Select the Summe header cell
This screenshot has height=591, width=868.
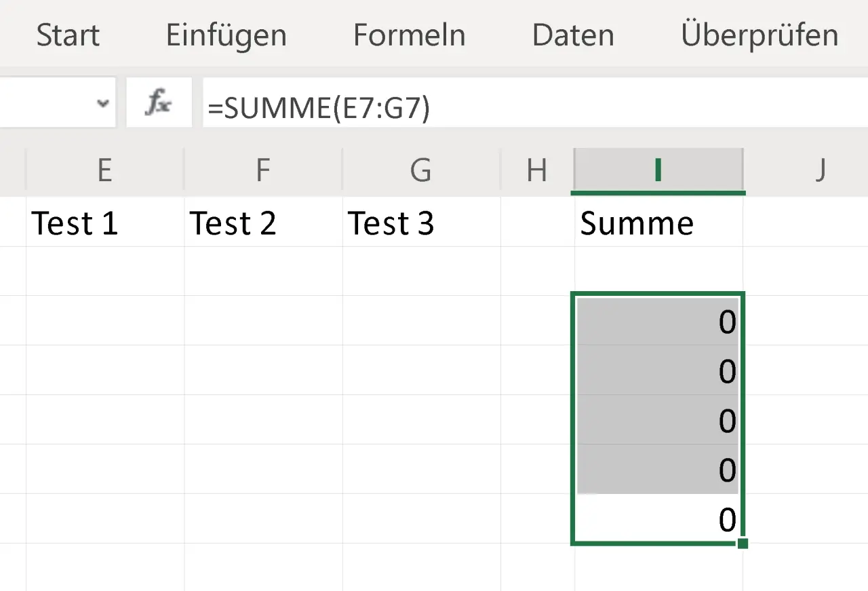coord(636,223)
